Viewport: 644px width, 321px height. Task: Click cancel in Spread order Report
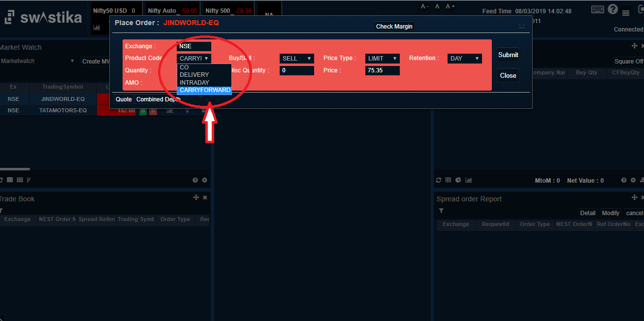(x=634, y=213)
